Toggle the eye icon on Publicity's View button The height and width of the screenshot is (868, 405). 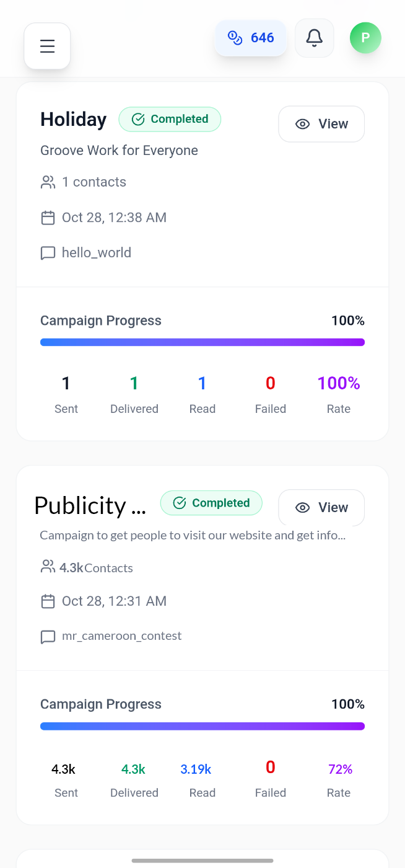click(x=302, y=508)
